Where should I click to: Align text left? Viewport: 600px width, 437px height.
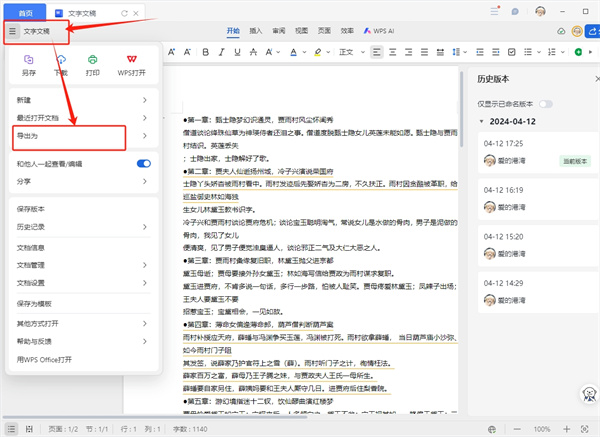(377, 52)
